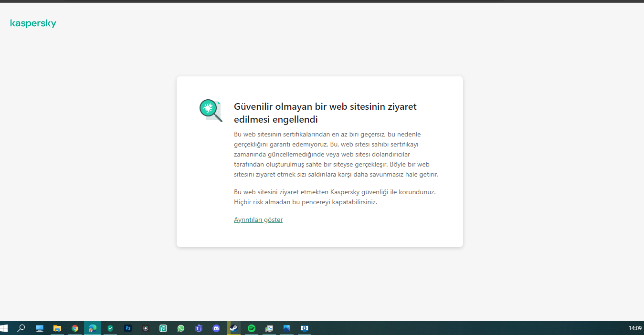This screenshot has width=644, height=335.
Task: Open File Explorer from taskbar
Action: pos(57,328)
